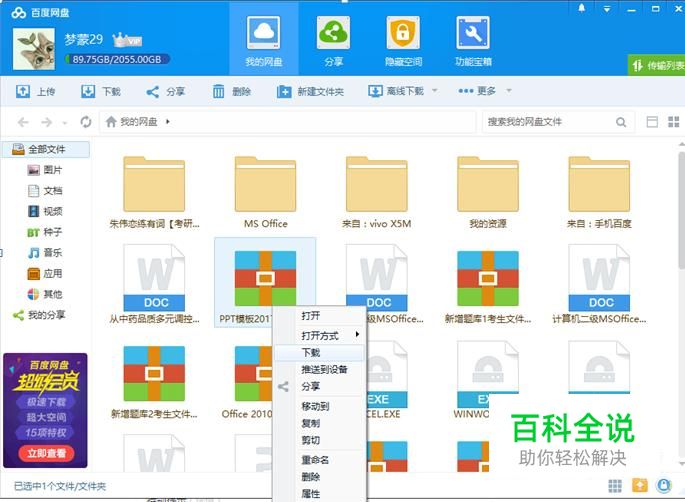685x502 pixels.
Task: Select BT 种子 category in sidebar
Action: click(45, 232)
